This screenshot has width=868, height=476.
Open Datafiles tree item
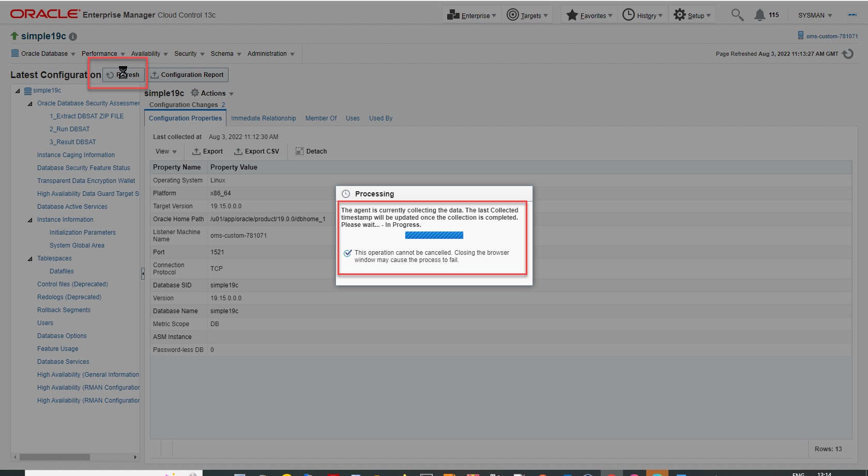point(62,271)
